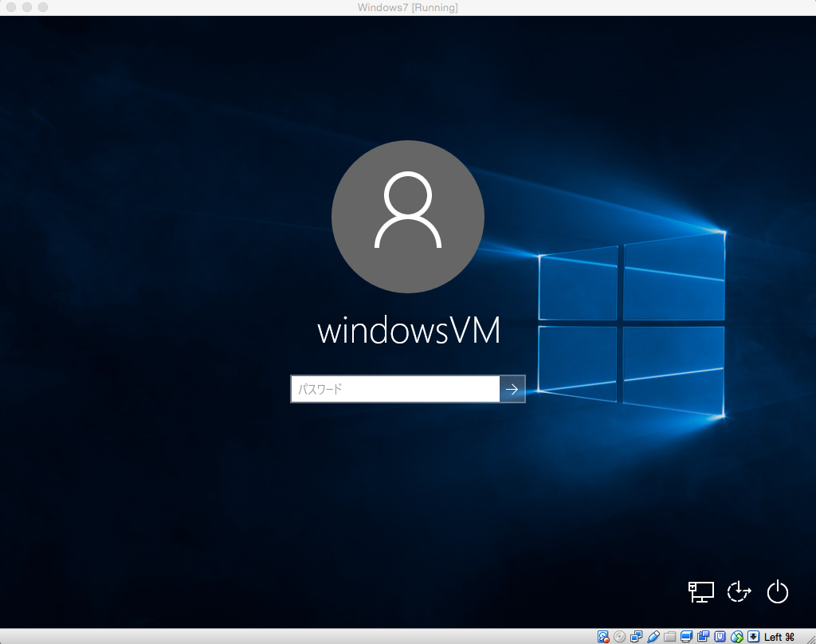Close the VirtualBox VM window
This screenshot has width=816, height=644.
[x=11, y=7]
